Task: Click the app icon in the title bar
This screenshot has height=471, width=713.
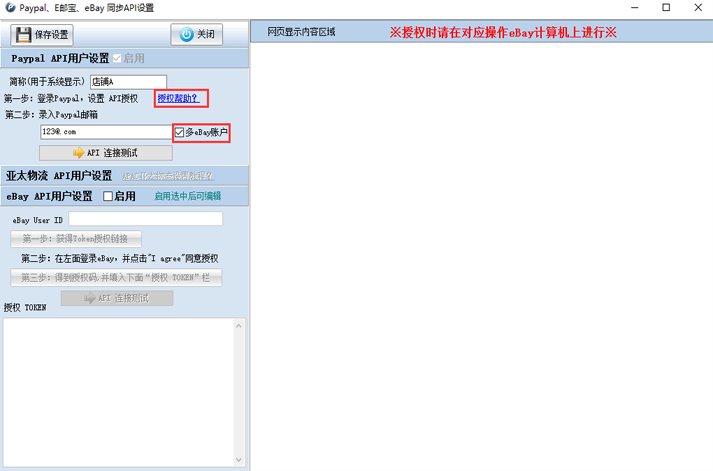Action: click(9, 7)
